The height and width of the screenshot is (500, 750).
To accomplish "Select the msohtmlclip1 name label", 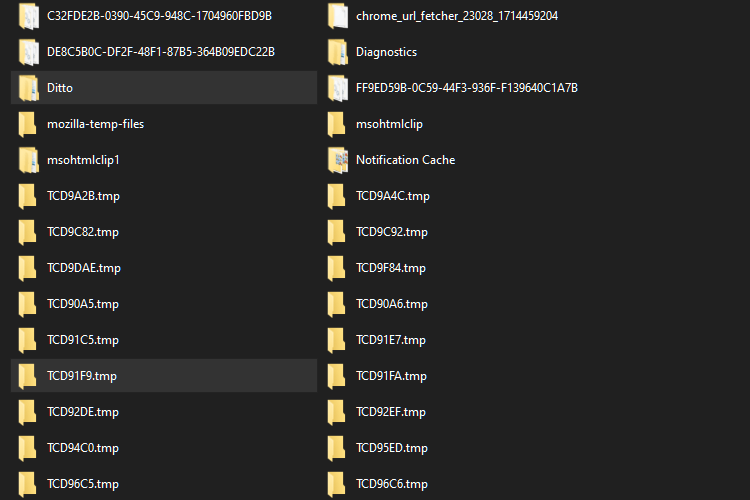I will click(x=83, y=160).
